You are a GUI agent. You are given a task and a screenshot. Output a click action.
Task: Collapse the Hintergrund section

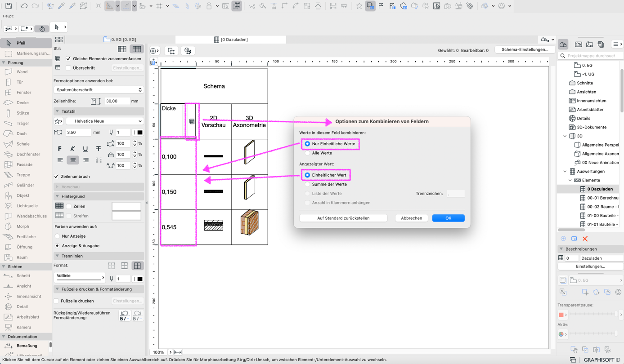[x=57, y=196]
